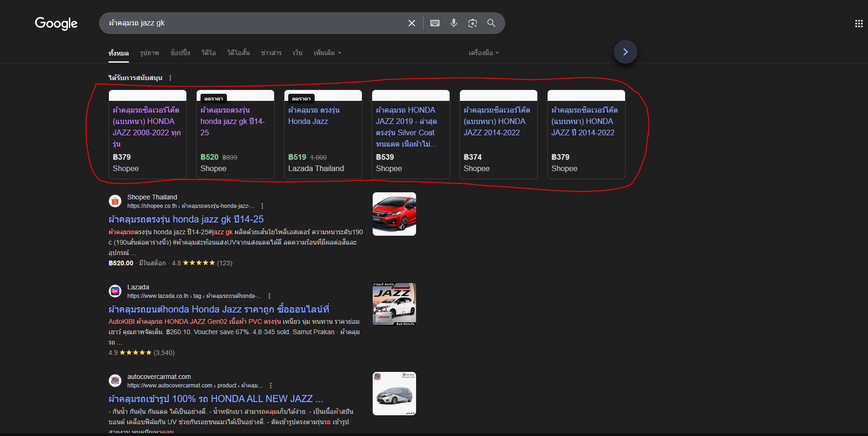Expand the เพิ่มเติม dropdown
This screenshot has height=436, width=868.
click(x=327, y=53)
